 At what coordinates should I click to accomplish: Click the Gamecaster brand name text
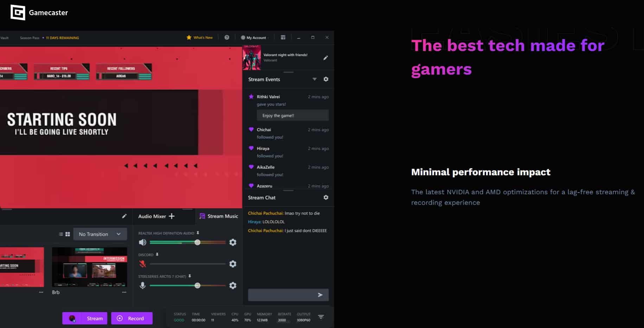click(x=49, y=13)
